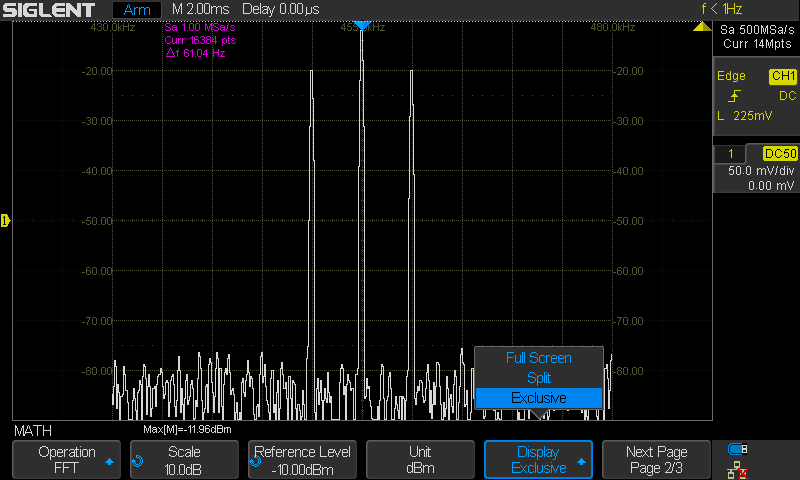The width and height of the screenshot is (800, 480).
Task: Click the blue trigger position marker at top
Action: [x=362, y=23]
